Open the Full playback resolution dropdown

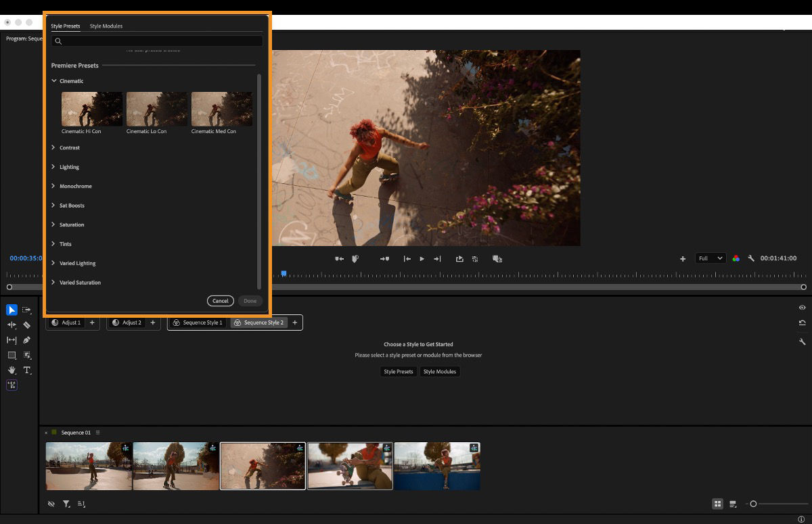(x=710, y=258)
